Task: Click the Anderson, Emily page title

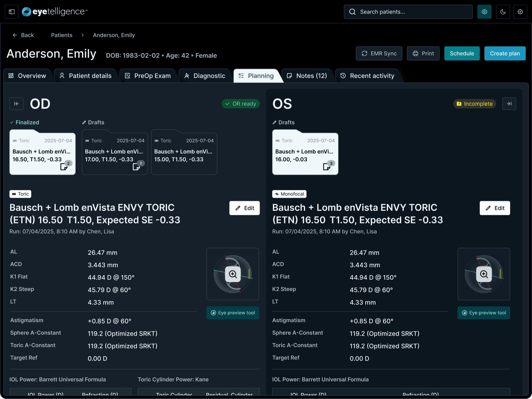Action: tap(51, 54)
